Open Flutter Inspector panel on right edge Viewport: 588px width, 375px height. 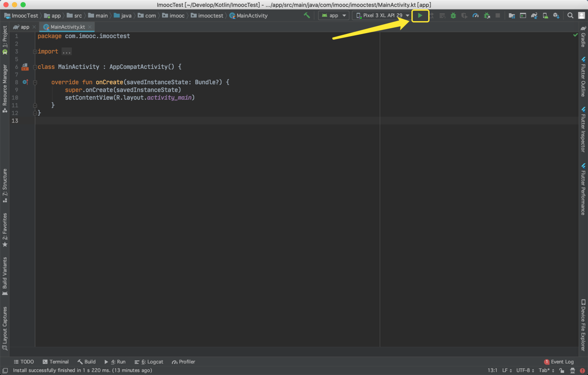pyautogui.click(x=583, y=129)
